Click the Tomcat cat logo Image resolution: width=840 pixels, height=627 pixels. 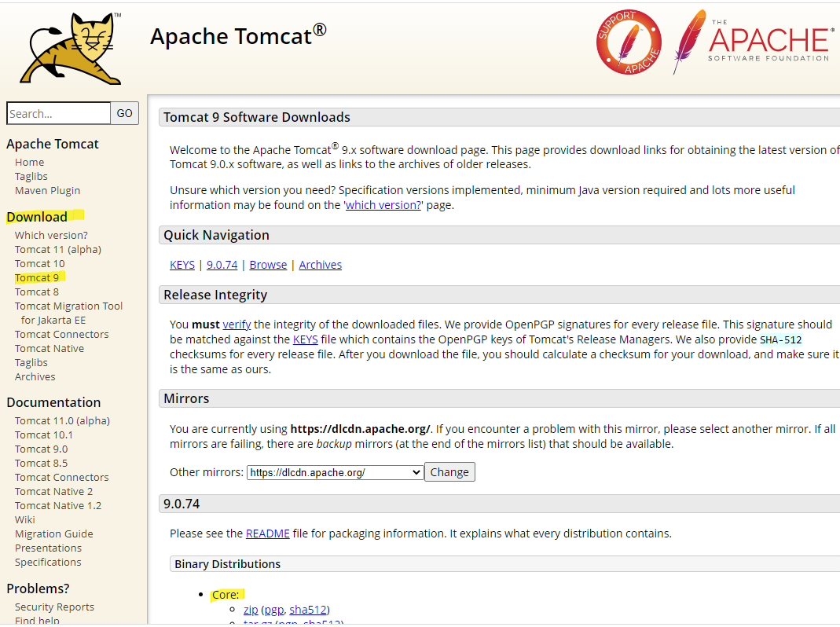[x=71, y=49]
